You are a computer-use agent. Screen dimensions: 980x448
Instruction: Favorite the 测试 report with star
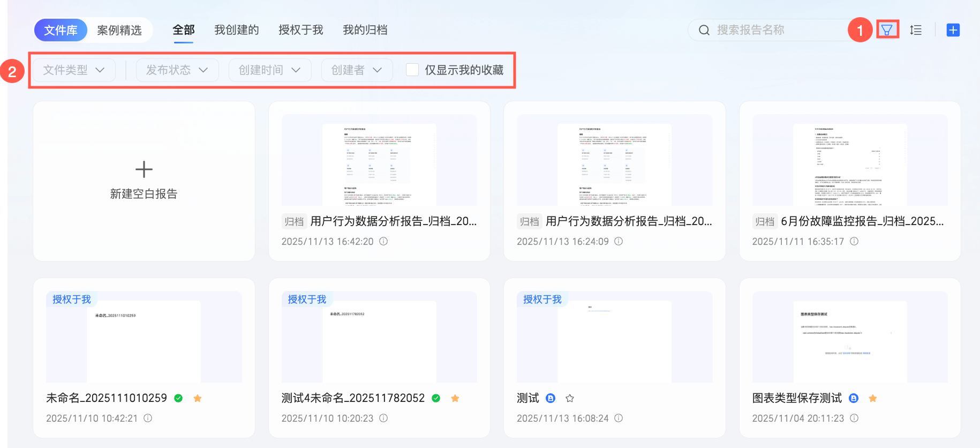click(x=570, y=398)
